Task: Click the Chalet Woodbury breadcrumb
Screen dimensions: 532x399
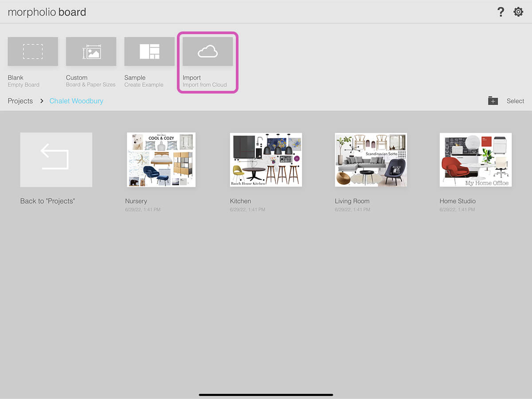Action: click(x=76, y=101)
